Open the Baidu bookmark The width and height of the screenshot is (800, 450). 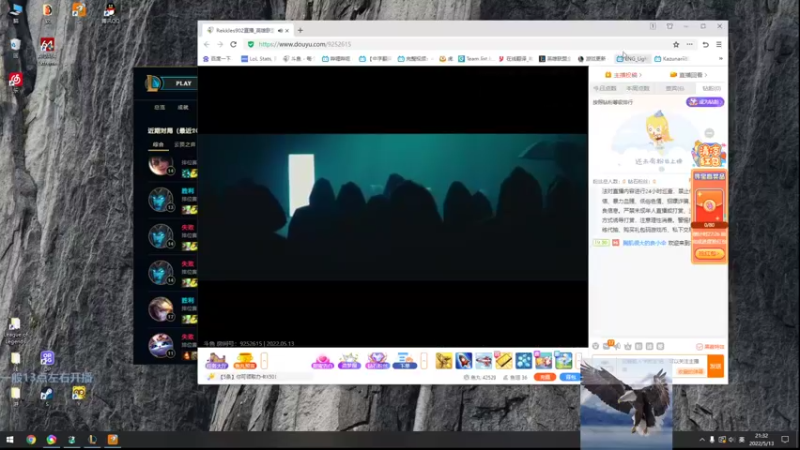[217, 59]
